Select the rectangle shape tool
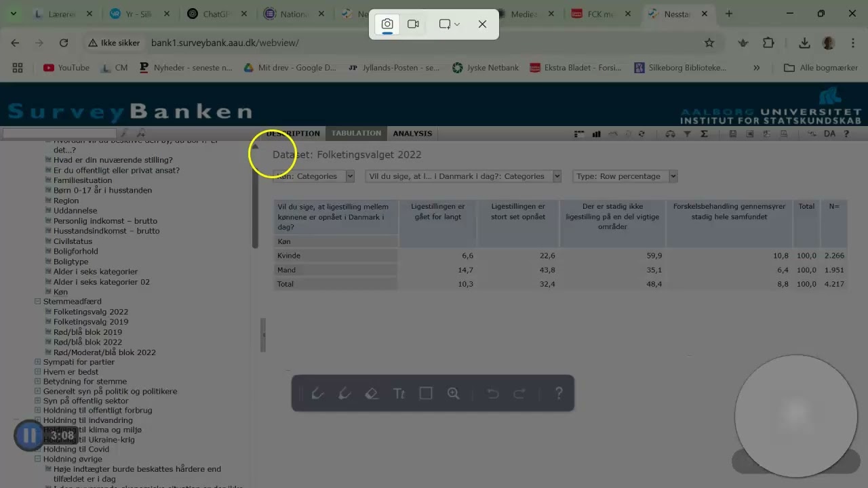This screenshot has height=488, width=868. pyautogui.click(x=426, y=393)
